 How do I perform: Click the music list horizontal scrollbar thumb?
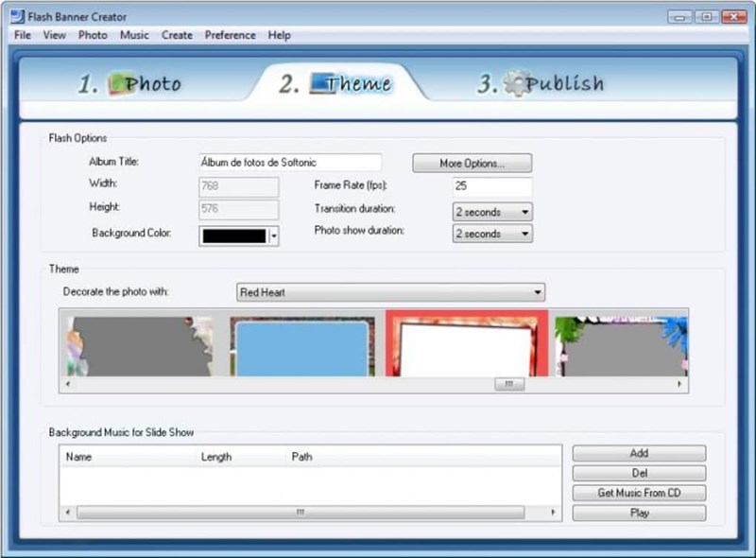pos(301,513)
